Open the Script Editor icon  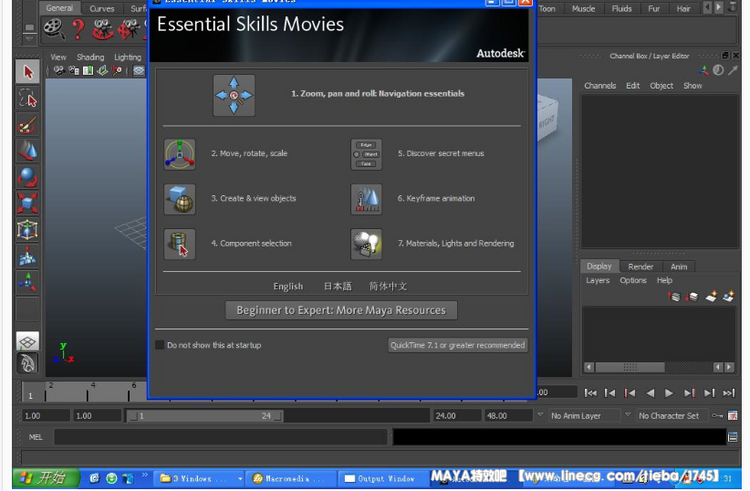coord(732,437)
